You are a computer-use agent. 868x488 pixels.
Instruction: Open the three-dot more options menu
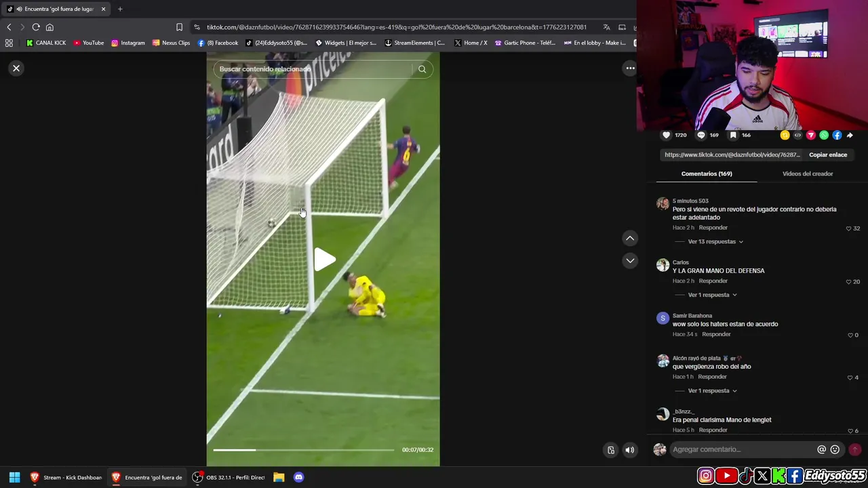[x=630, y=68]
